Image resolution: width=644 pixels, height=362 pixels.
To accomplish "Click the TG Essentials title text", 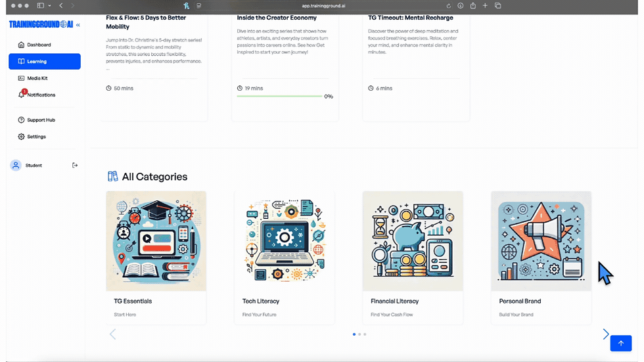I will (x=133, y=302).
